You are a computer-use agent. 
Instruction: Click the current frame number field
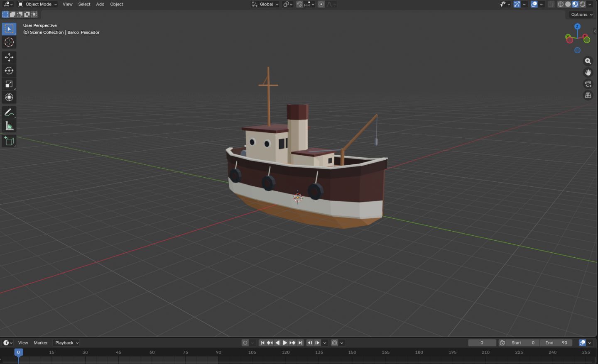482,343
